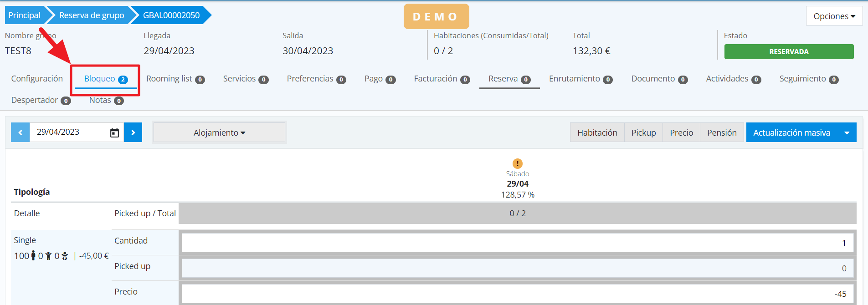Click the green RESERVADA status button
The width and height of the screenshot is (868, 305).
[789, 52]
